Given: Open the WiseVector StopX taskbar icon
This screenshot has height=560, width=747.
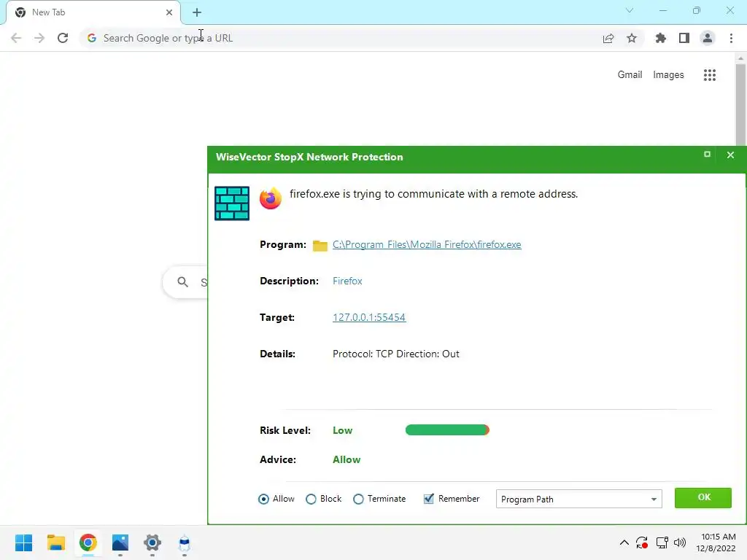Looking at the screenshot, I should click(x=185, y=542).
